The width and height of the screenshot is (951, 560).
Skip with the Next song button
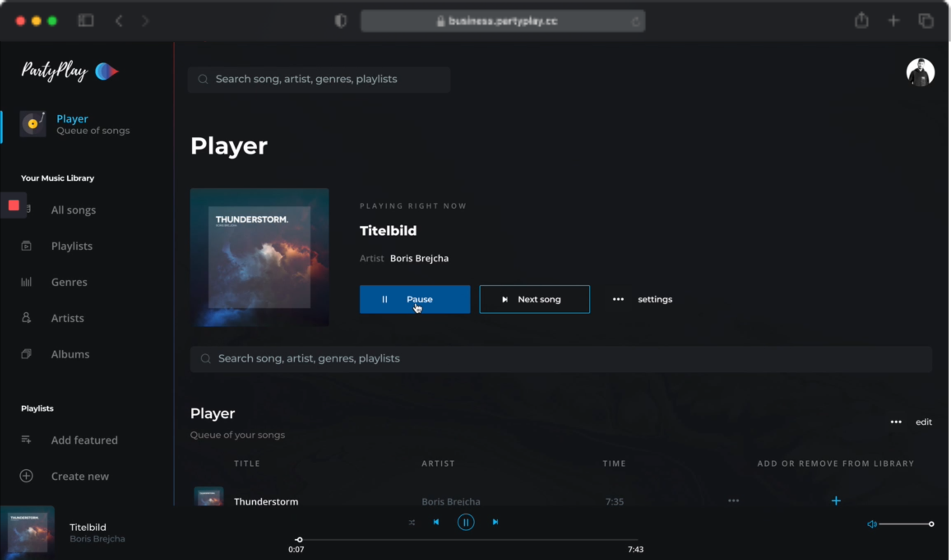(535, 300)
